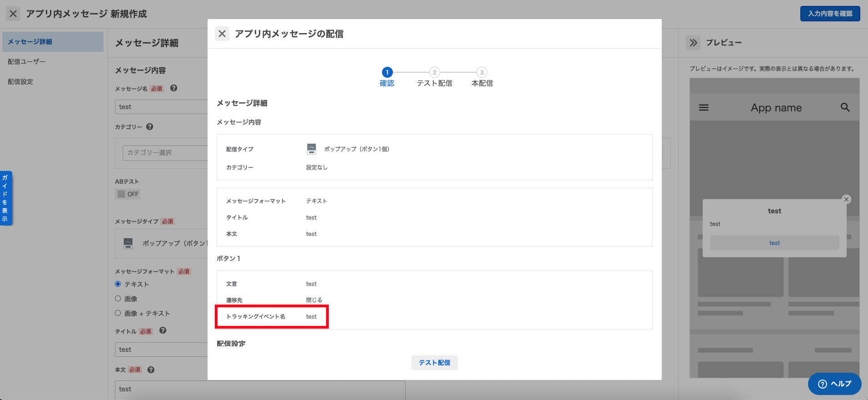Click the 入力内容を確認 button
Screen dimensions: 868x400
[x=830, y=14]
